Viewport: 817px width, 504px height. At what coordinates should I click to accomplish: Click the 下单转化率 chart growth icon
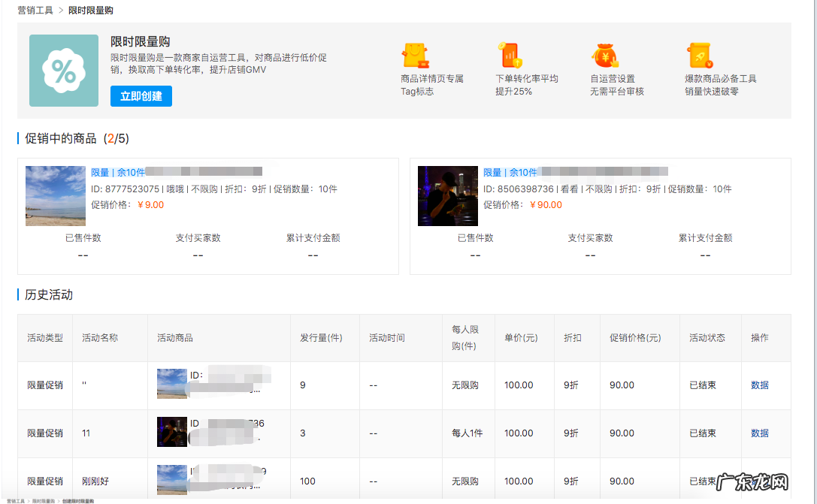(x=509, y=55)
